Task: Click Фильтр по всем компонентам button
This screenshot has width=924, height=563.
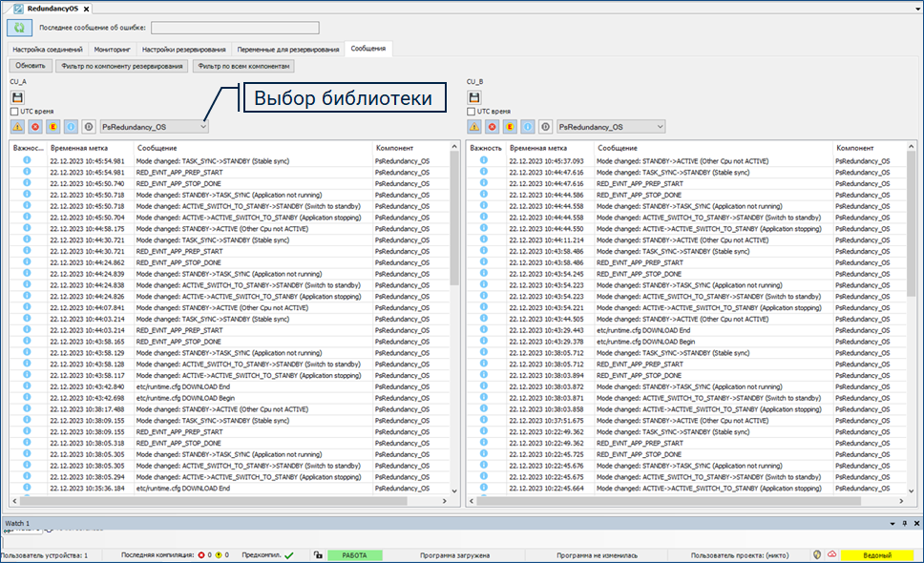Action: click(243, 66)
